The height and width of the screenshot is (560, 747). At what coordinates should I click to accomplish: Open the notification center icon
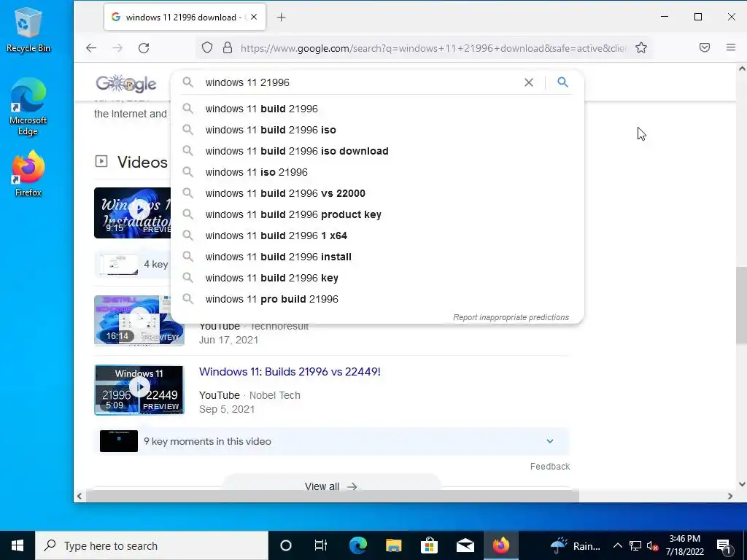[724, 545]
